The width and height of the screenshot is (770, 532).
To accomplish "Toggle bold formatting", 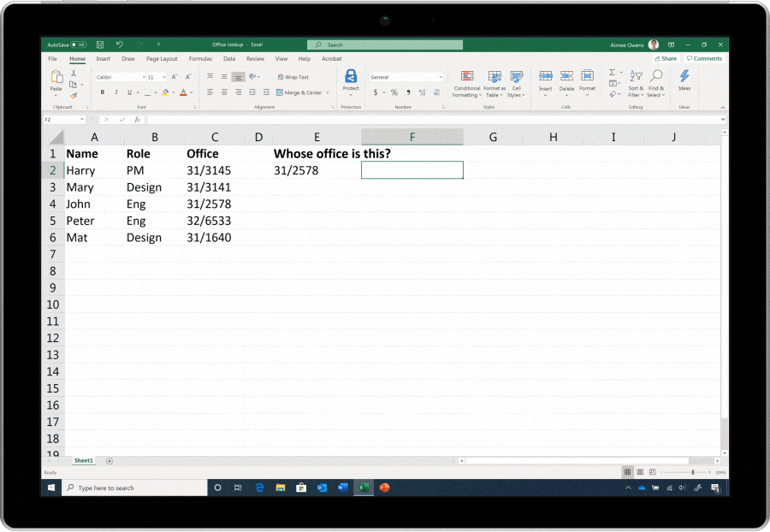I will [x=103, y=92].
